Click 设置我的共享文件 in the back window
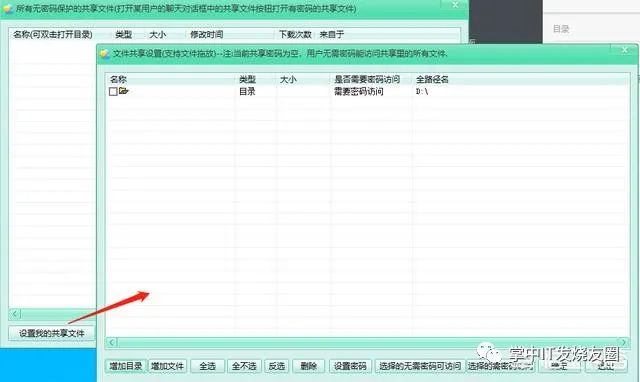Viewport: 640px width, 382px height. tap(52, 333)
